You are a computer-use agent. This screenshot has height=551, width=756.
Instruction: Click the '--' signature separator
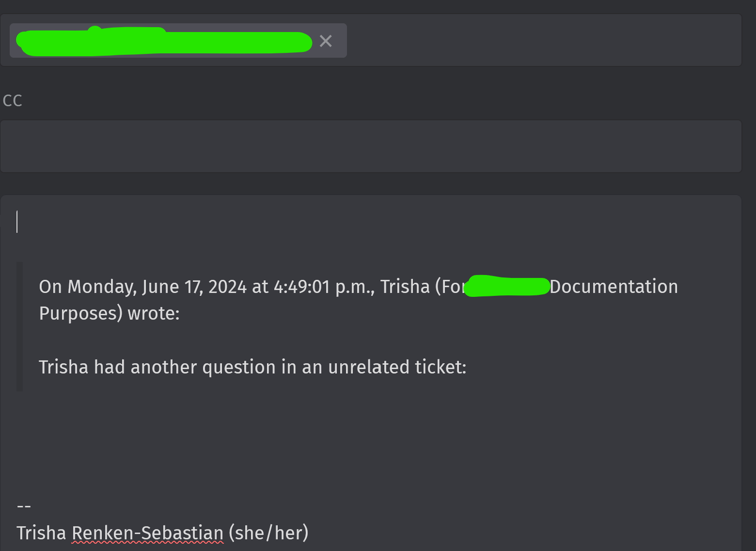click(24, 506)
